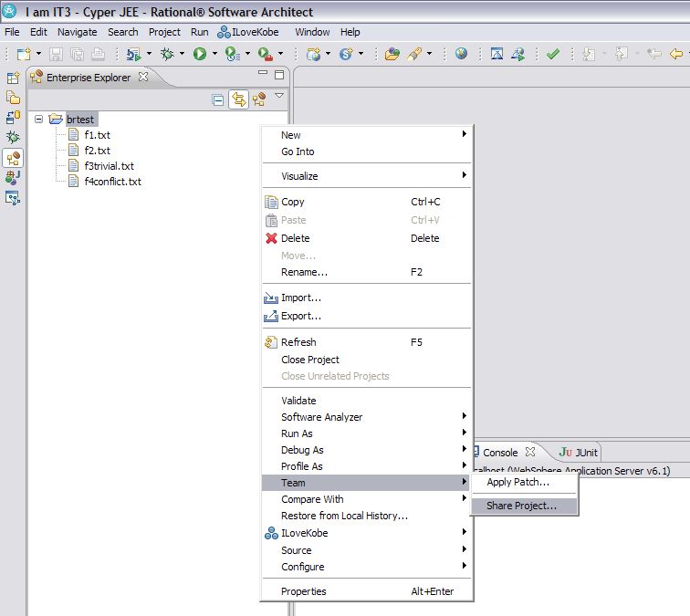Select Compare With in the context menu
The width and height of the screenshot is (690, 616).
367,499
